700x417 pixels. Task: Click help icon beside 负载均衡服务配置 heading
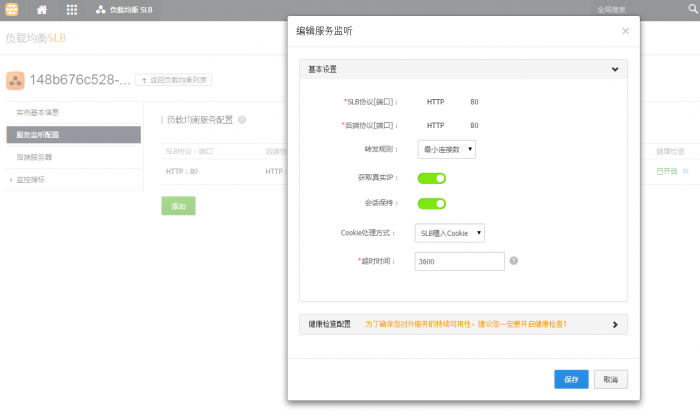pyautogui.click(x=242, y=119)
